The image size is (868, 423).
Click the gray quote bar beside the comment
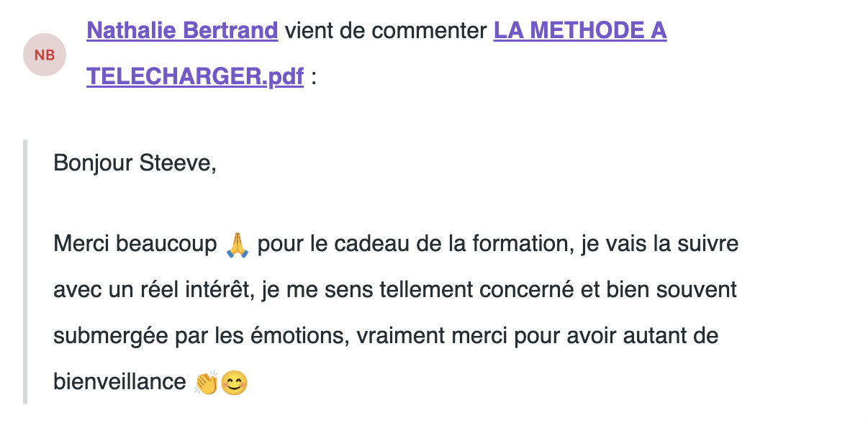[26, 272]
